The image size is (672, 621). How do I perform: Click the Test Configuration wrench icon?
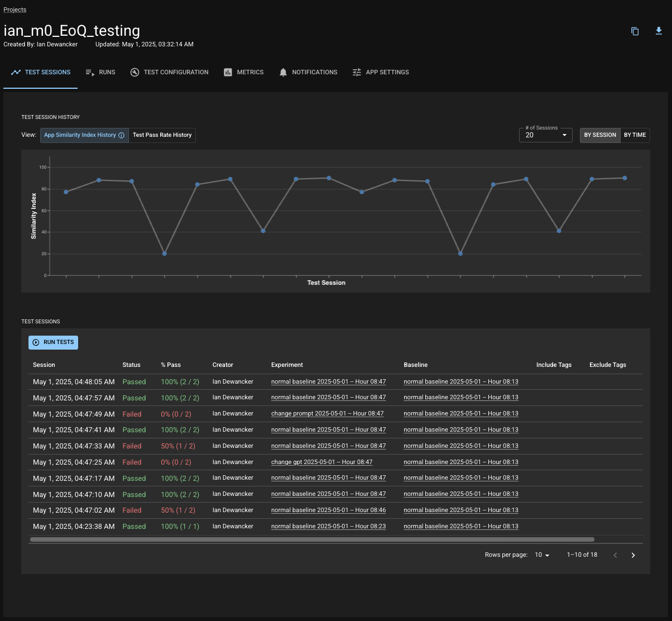[135, 73]
